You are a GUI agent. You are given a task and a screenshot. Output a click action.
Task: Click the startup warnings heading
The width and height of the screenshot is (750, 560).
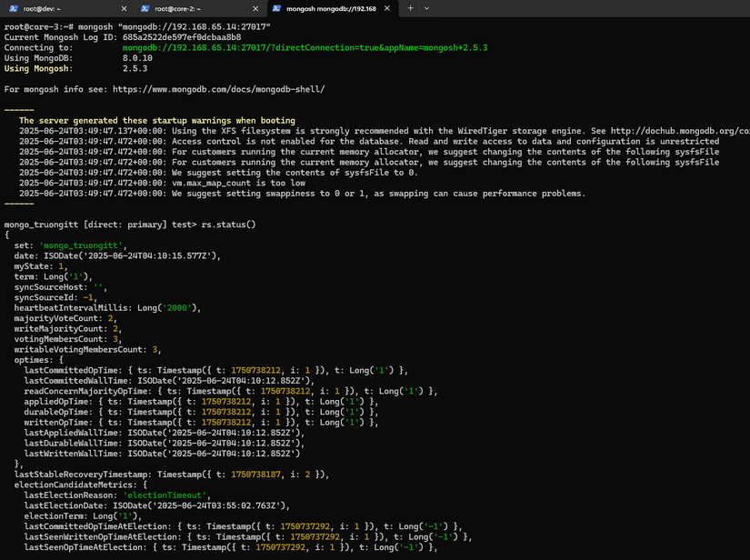tap(157, 121)
